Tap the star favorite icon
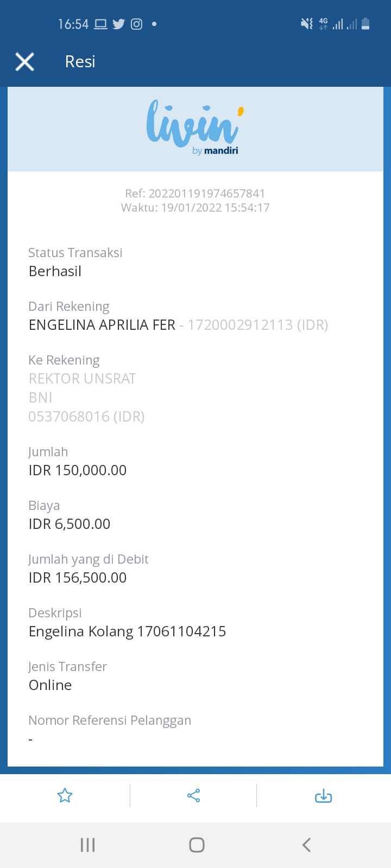Image resolution: width=391 pixels, height=868 pixels. [x=65, y=795]
